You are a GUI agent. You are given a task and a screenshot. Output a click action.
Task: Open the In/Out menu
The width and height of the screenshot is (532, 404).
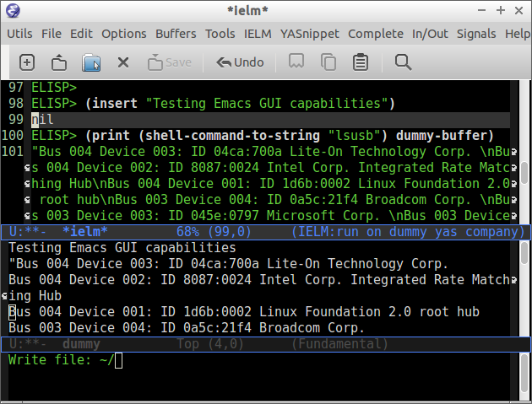coord(430,34)
